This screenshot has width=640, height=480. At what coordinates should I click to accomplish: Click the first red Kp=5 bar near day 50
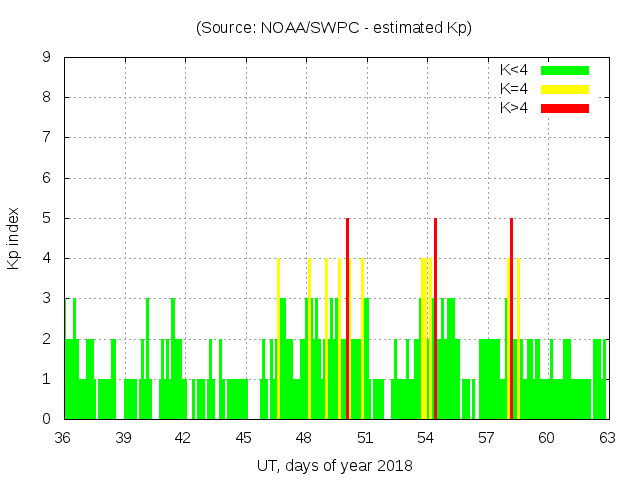[x=347, y=320]
